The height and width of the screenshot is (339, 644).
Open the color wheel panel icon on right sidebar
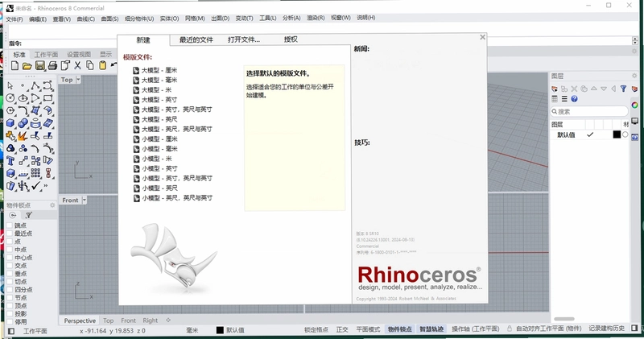(635, 105)
